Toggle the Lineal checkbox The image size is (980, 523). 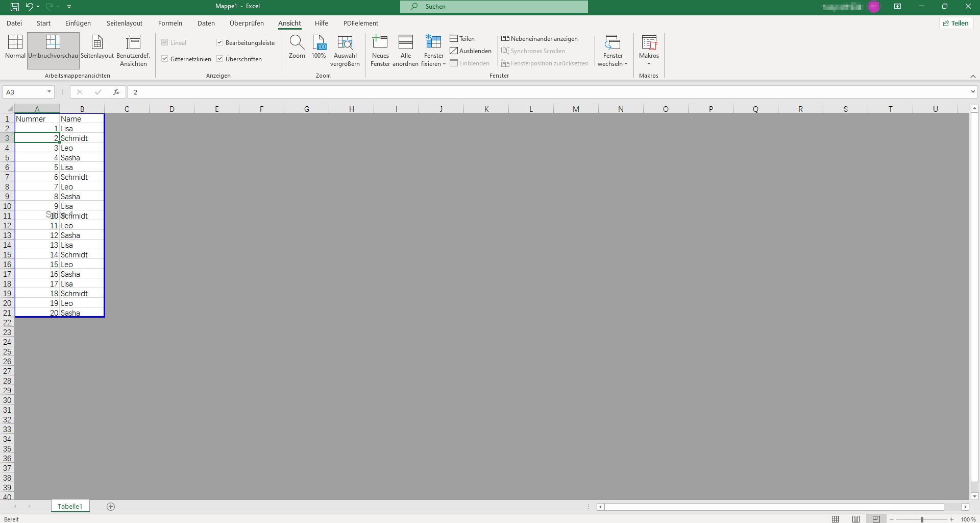165,42
